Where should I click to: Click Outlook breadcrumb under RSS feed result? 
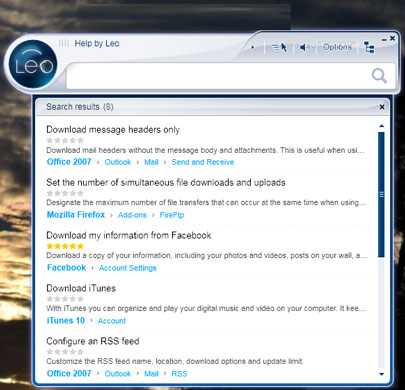[x=118, y=374]
